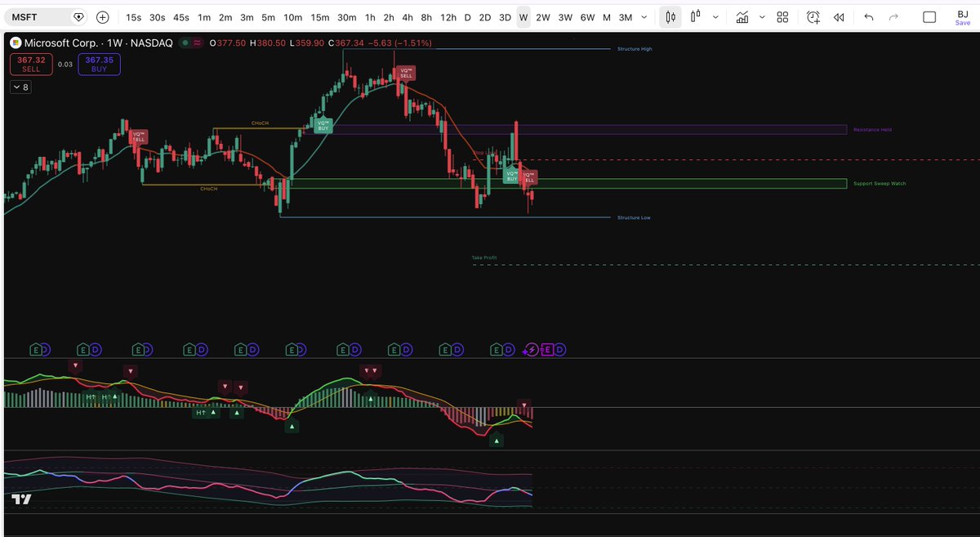This screenshot has height=537, width=980.
Task: Switch to the 45s interval
Action: 181,17
